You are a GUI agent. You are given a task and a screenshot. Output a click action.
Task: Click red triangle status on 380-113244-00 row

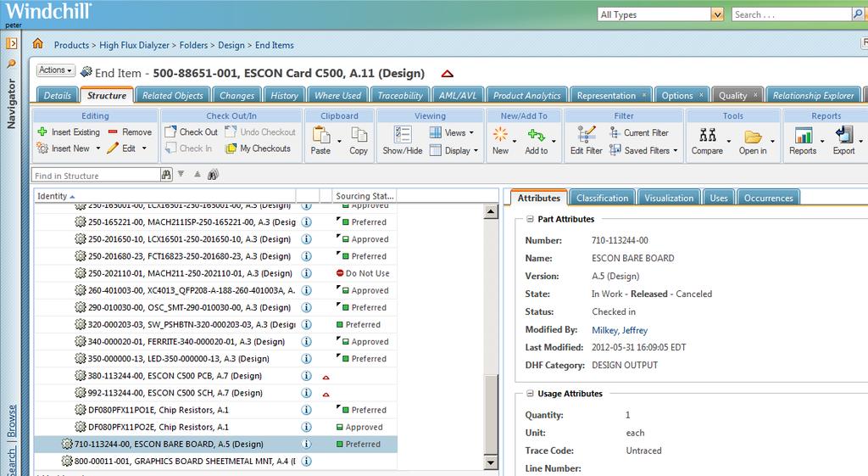coord(326,377)
